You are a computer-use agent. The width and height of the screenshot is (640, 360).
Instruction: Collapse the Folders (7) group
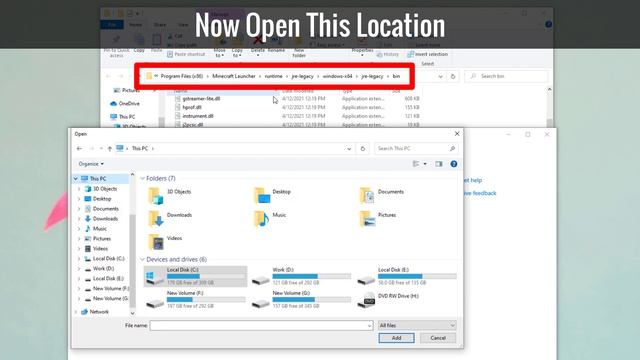coord(142,178)
